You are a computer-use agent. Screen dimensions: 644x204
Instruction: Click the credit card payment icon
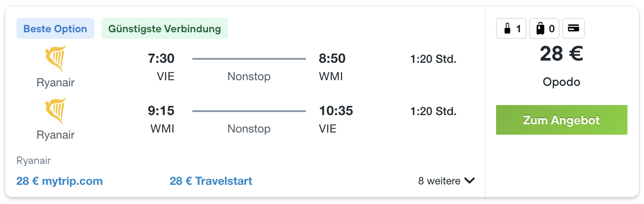(574, 29)
